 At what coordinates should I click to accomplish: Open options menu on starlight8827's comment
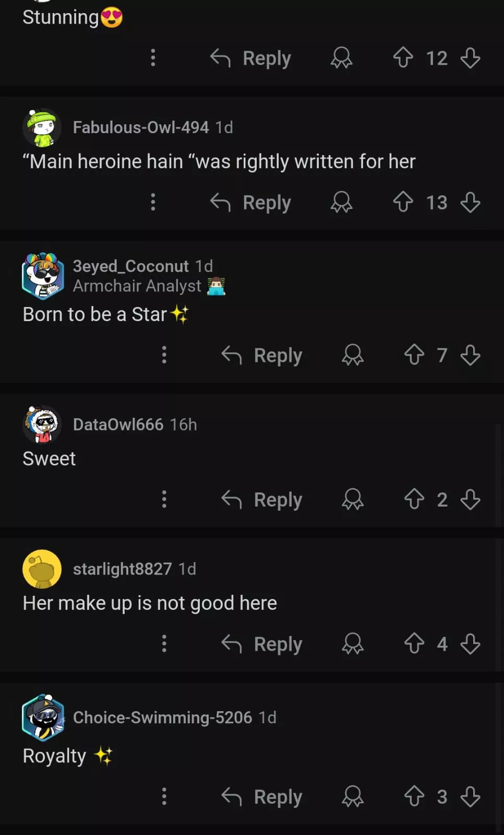pos(164,643)
